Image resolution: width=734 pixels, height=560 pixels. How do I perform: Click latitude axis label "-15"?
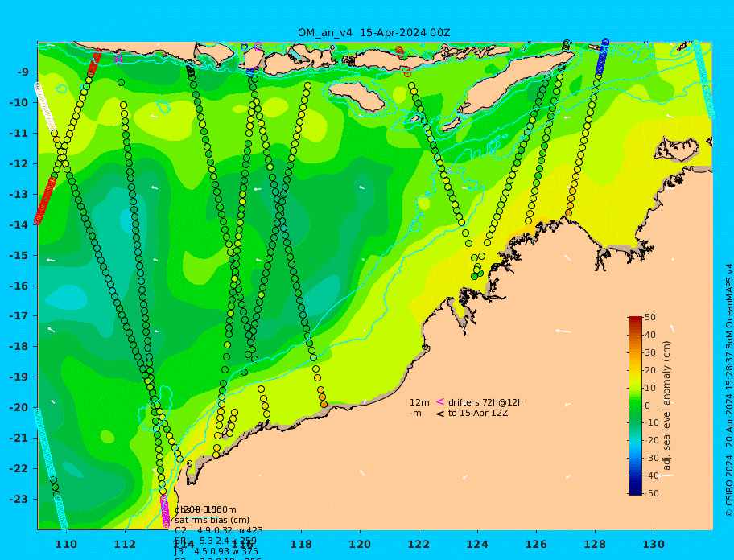pos(19,255)
